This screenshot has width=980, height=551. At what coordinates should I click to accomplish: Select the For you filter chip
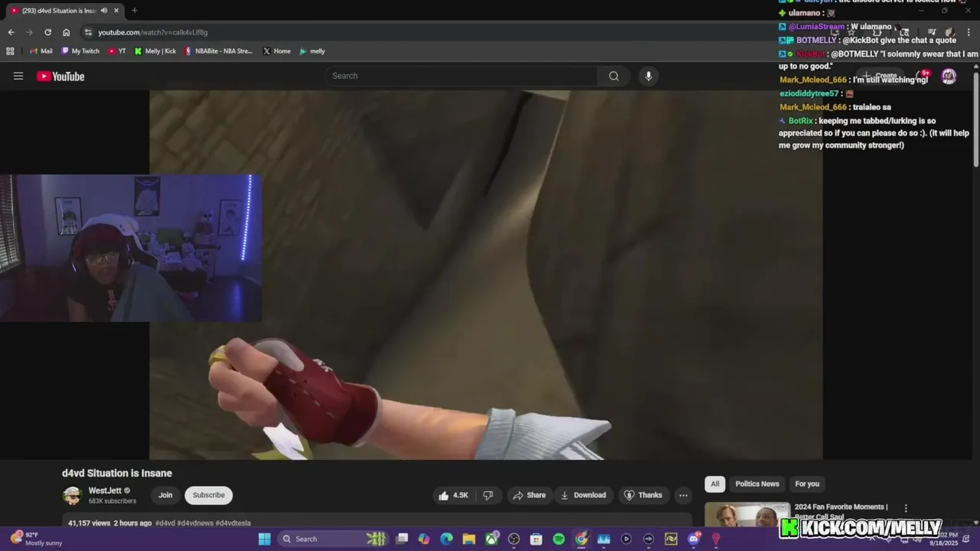[x=807, y=484]
